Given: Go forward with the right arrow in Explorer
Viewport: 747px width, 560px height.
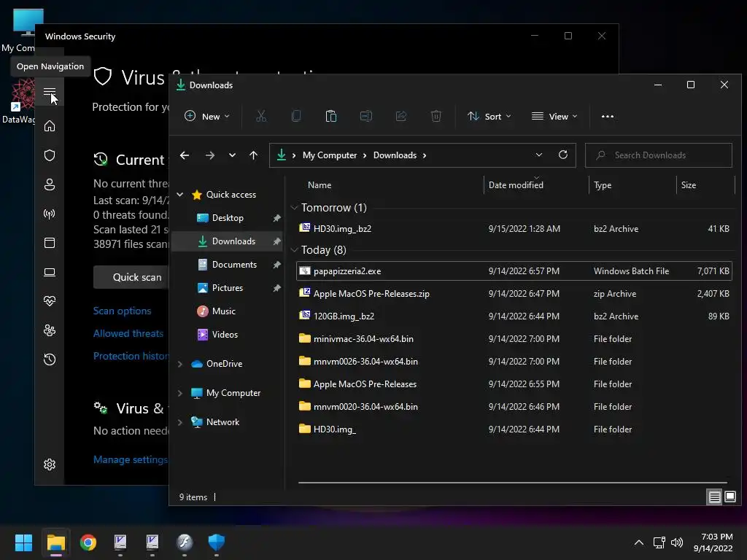Looking at the screenshot, I should pyautogui.click(x=209, y=155).
